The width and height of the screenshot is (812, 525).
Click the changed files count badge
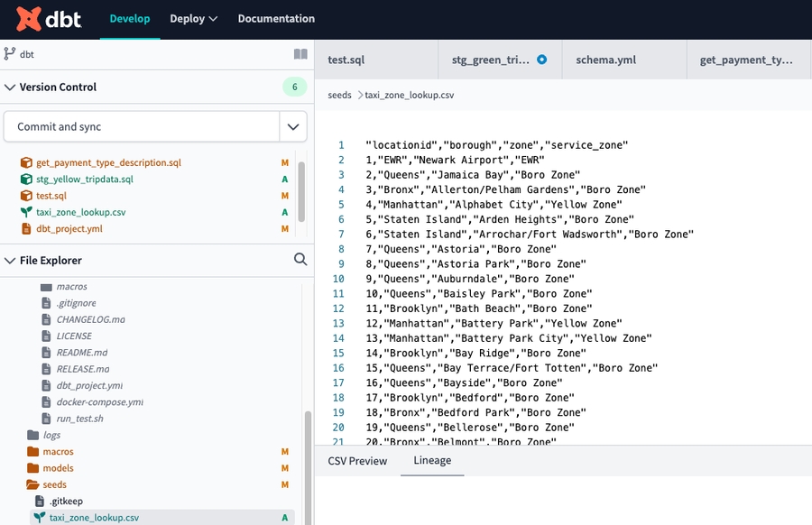pos(294,87)
